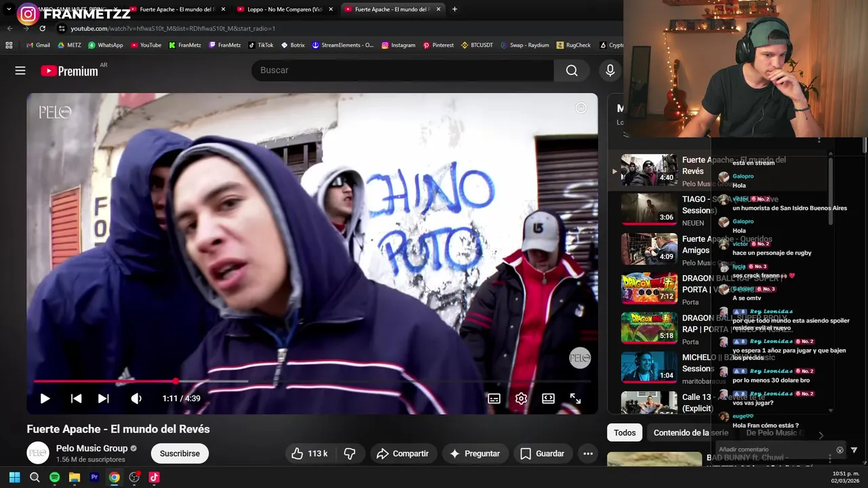The width and height of the screenshot is (868, 488).
Task: Seek on the red video progress bar
Action: 312,382
